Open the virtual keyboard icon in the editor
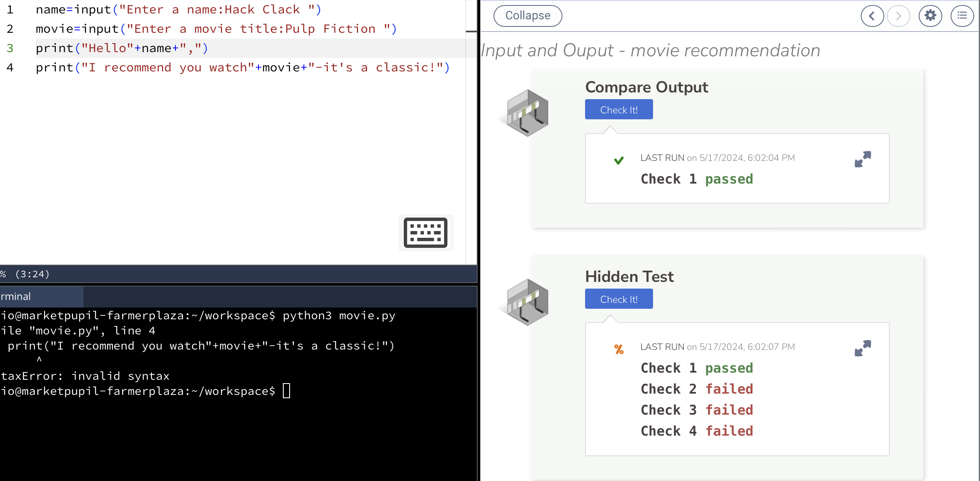The width and height of the screenshot is (980, 481). pyautogui.click(x=425, y=233)
